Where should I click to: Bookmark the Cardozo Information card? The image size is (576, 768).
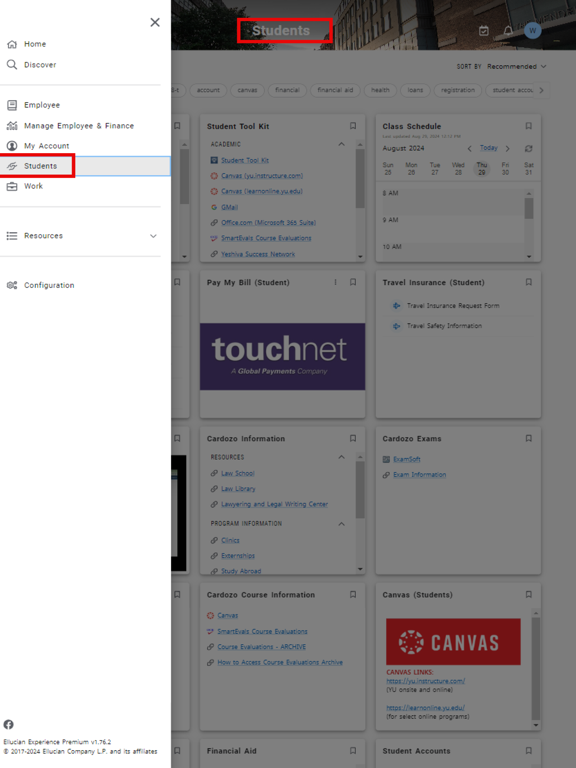(353, 438)
